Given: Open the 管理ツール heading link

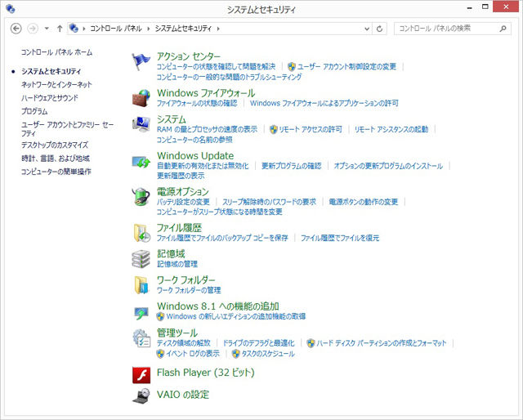Looking at the screenshot, I should [177, 333].
